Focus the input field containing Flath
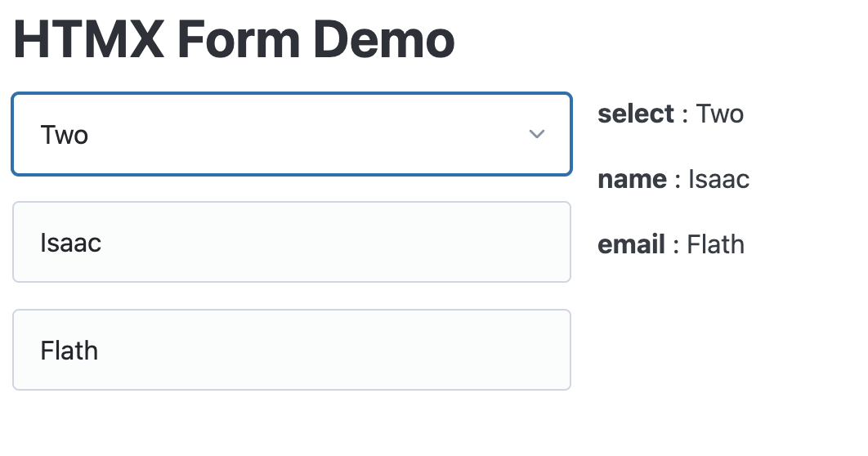This screenshot has height=456, width=868. 292,350
